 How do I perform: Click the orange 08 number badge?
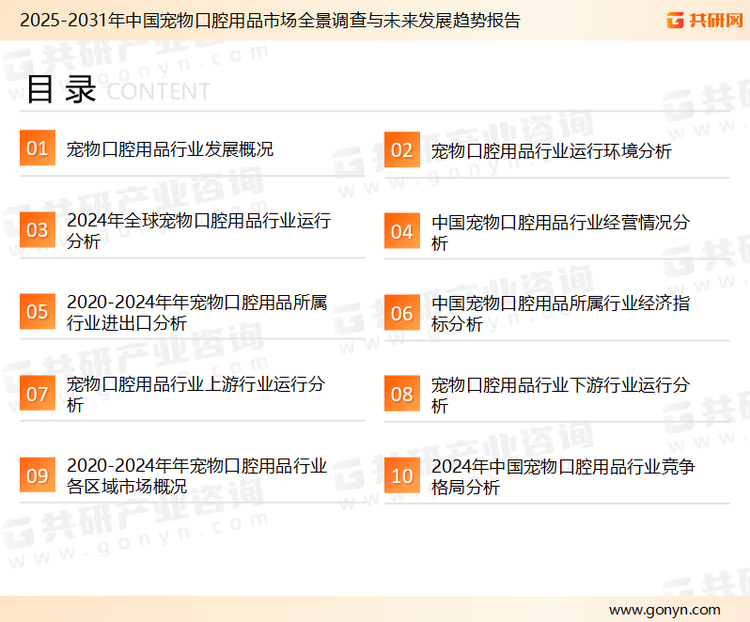pyautogui.click(x=402, y=394)
